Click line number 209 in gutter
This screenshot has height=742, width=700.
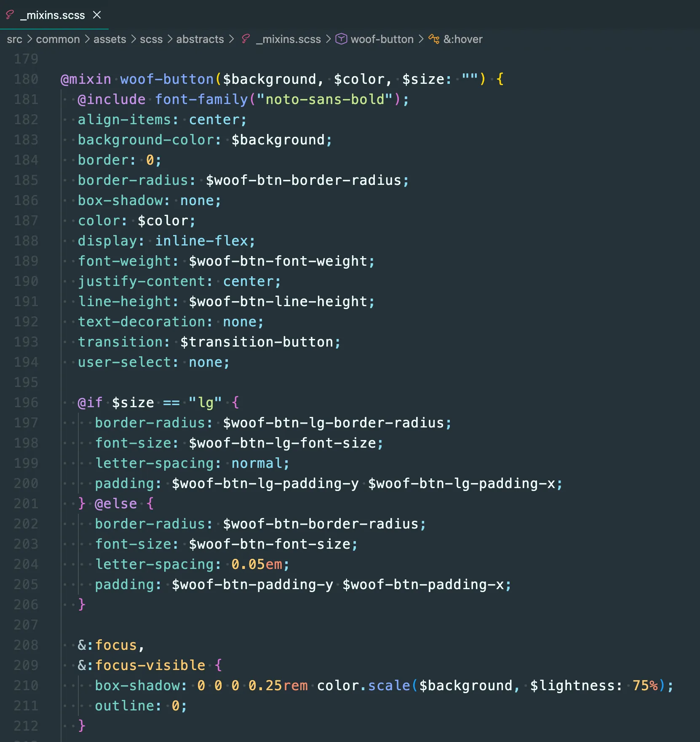click(26, 665)
